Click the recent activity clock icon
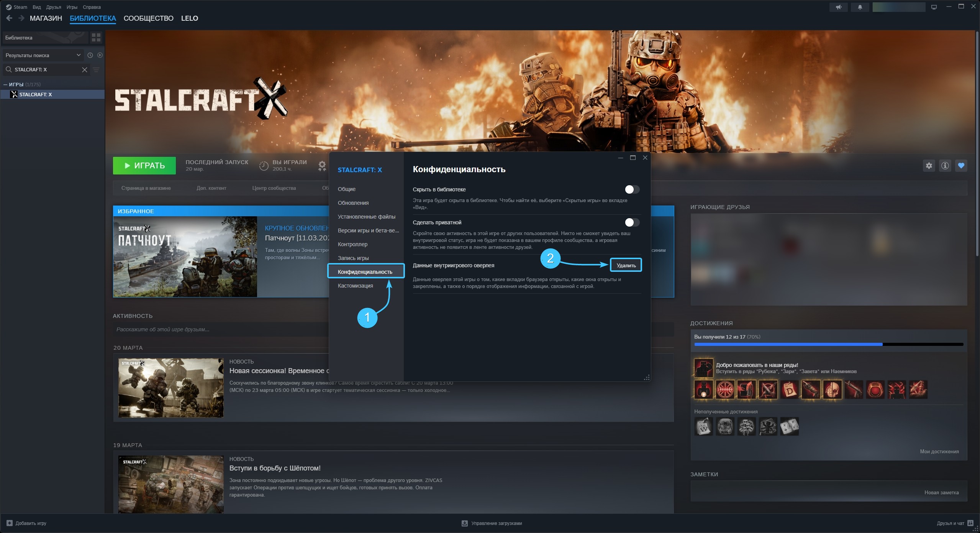980x533 pixels. coord(90,55)
